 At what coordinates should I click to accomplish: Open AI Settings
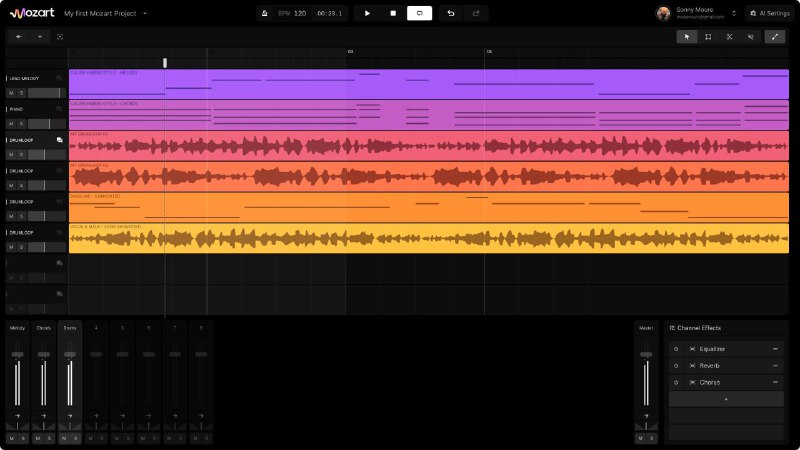click(770, 13)
